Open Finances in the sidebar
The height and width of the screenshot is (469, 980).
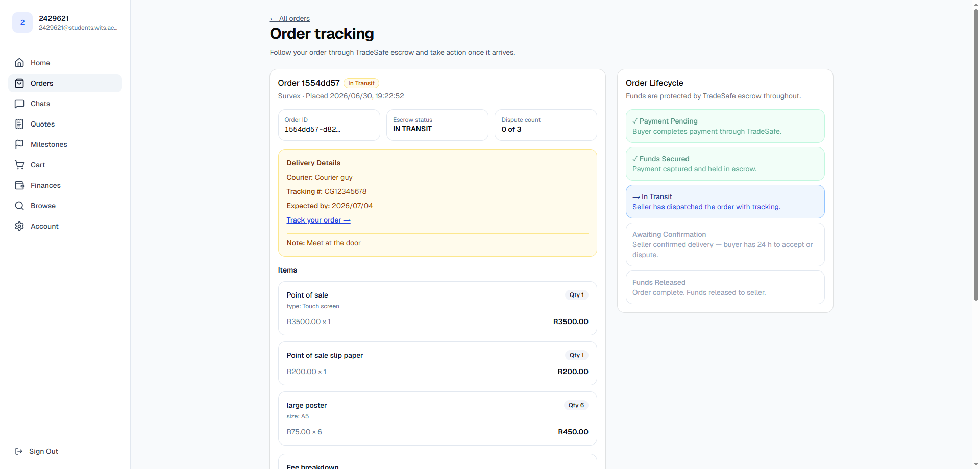[65, 185]
